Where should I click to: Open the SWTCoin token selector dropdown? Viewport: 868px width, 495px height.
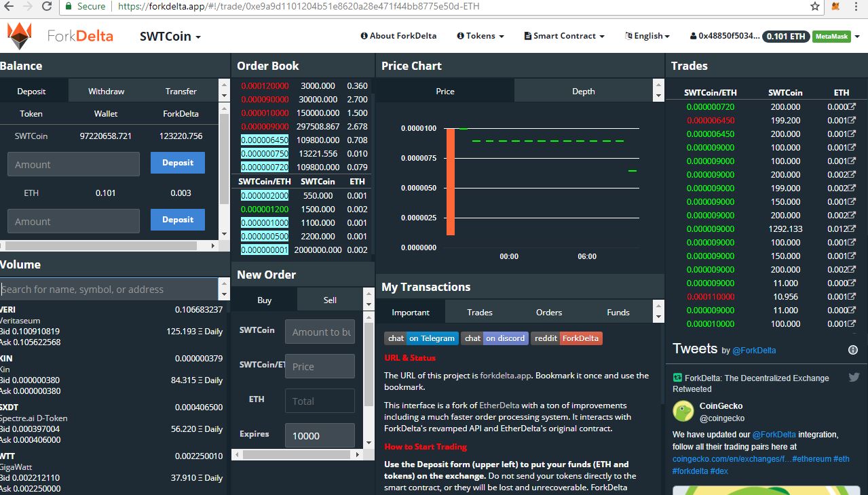click(170, 37)
